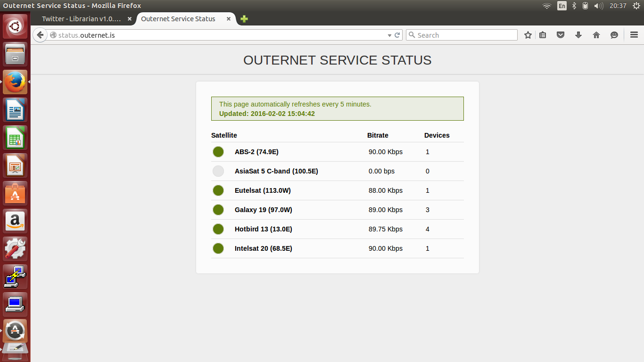Click the ABS-2 (74.9E) satellite name
Viewport: 644px width, 362px height.
click(256, 152)
